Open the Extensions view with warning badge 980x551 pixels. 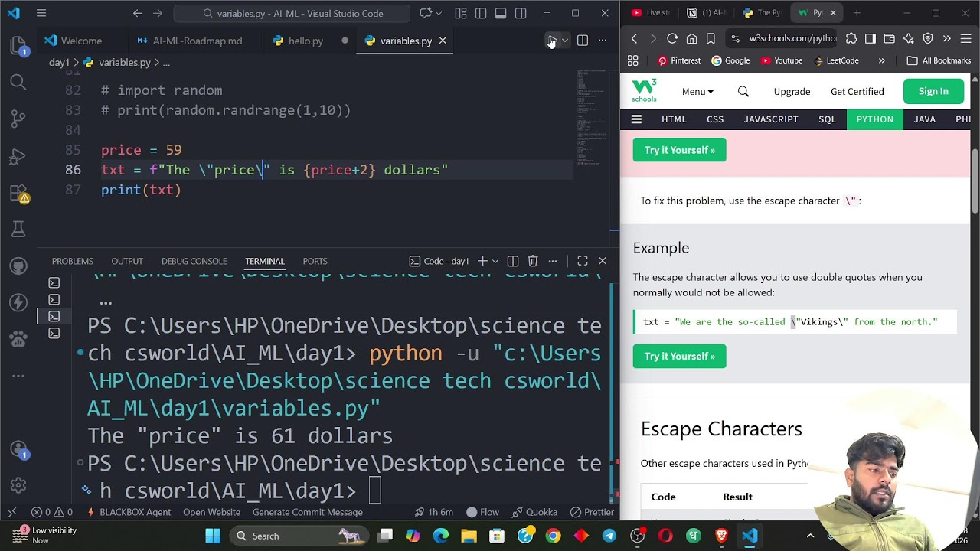pos(18,192)
